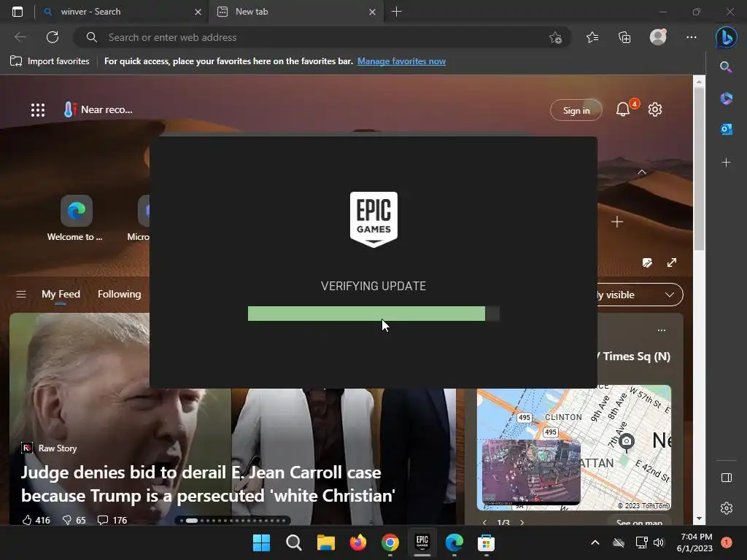Open the Collections icon
747x560 pixels.
coord(624,37)
